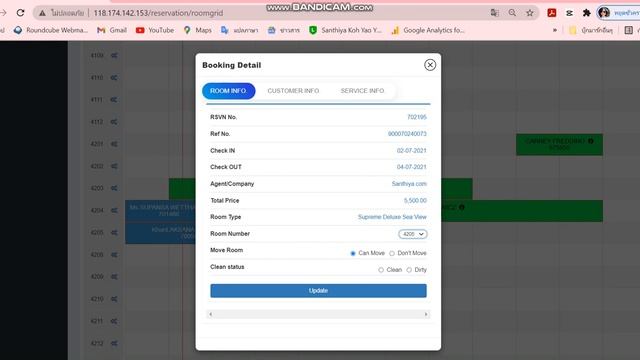Select the Can Move radio button

(x=353, y=253)
